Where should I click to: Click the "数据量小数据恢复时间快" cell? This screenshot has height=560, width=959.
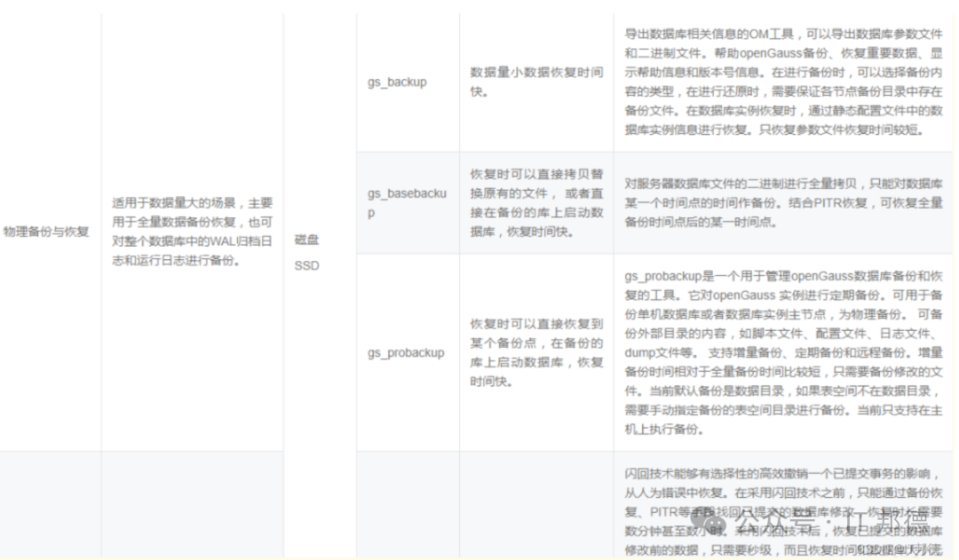pos(536,82)
